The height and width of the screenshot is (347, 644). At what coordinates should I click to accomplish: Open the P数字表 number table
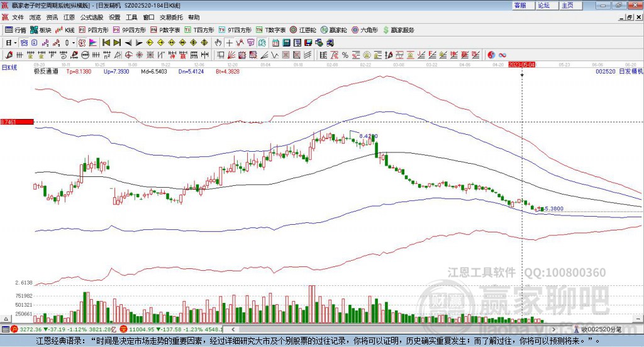point(165,30)
